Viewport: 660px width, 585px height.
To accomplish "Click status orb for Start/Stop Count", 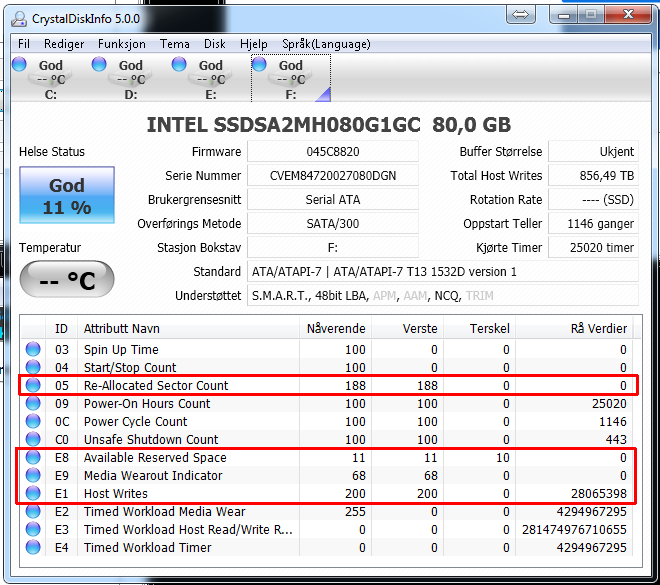I will [33, 367].
